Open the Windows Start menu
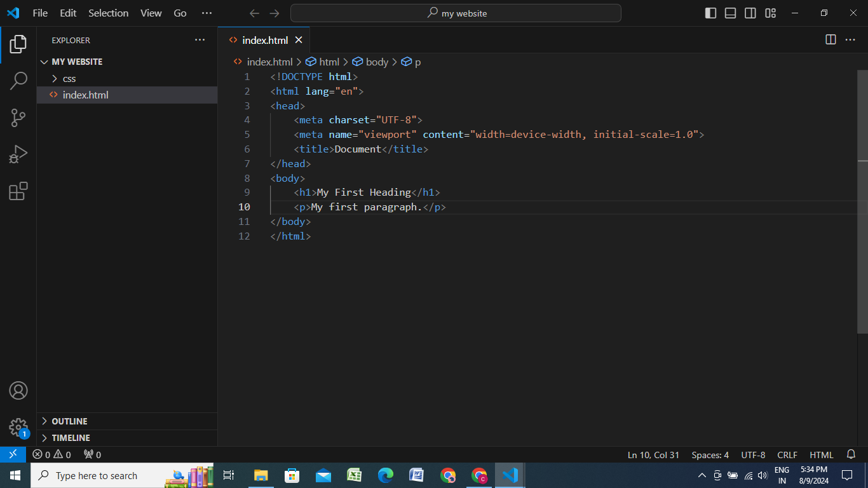868x488 pixels. point(15,475)
